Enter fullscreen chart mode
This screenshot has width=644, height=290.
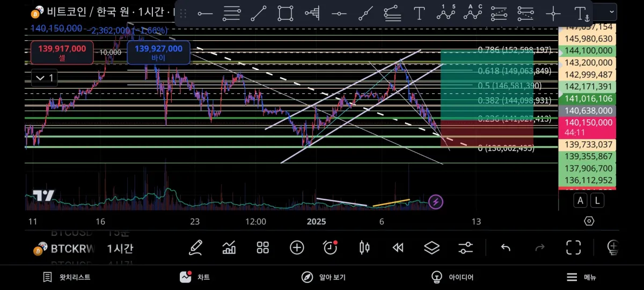574,248
